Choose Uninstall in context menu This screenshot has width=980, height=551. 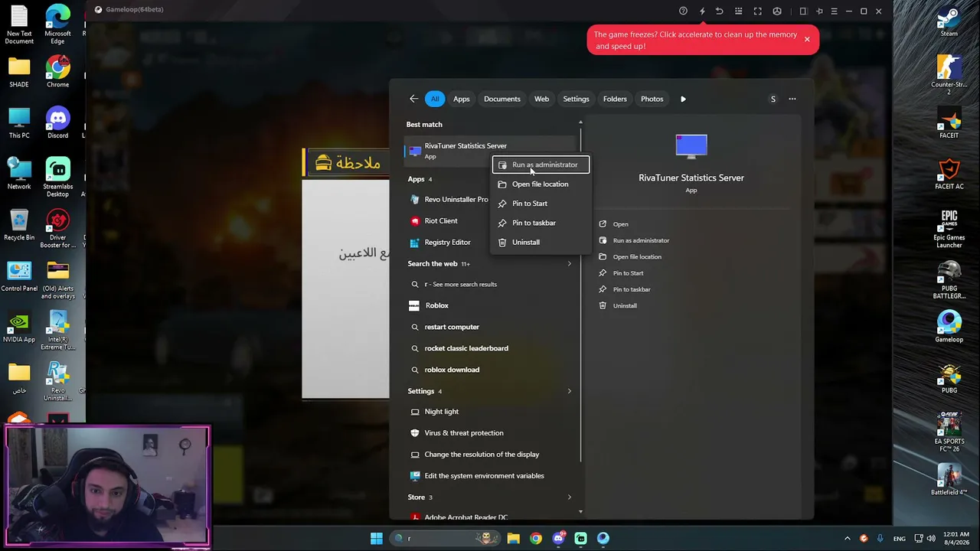(x=541, y=242)
